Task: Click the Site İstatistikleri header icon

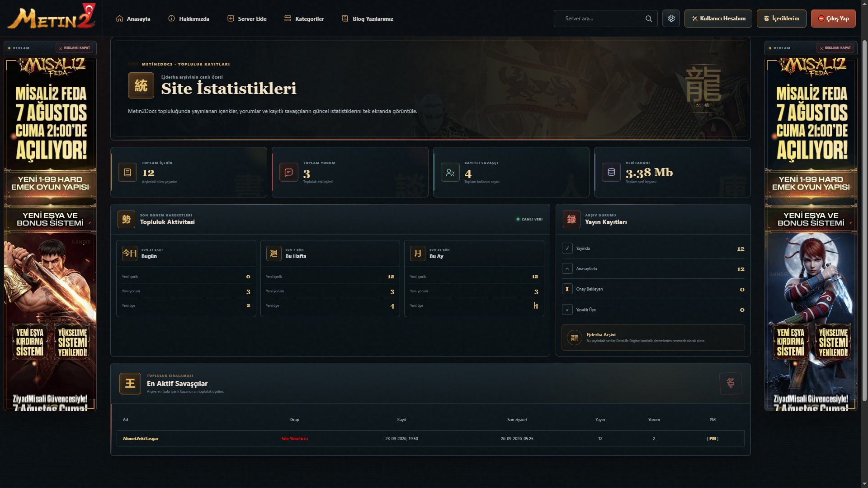Action: [141, 85]
